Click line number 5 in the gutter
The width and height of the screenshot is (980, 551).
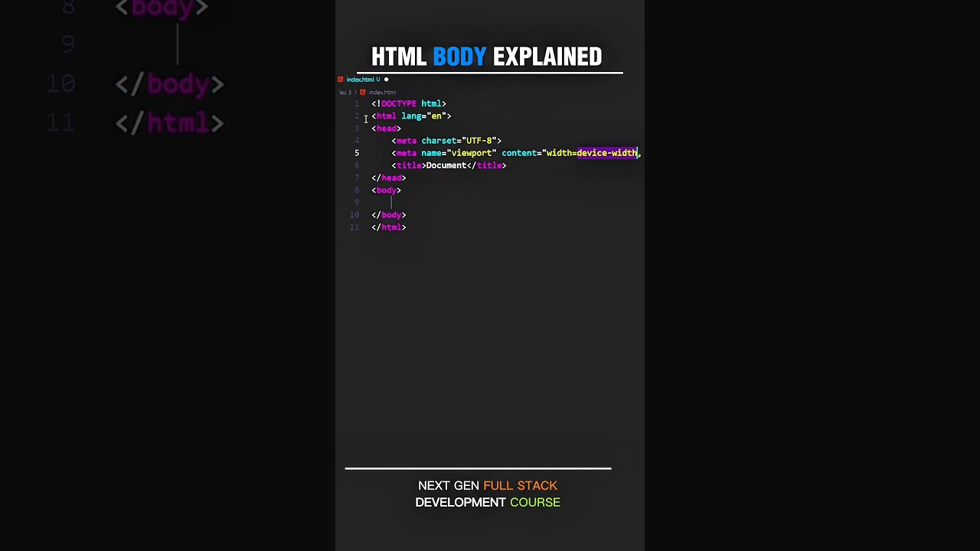click(357, 153)
